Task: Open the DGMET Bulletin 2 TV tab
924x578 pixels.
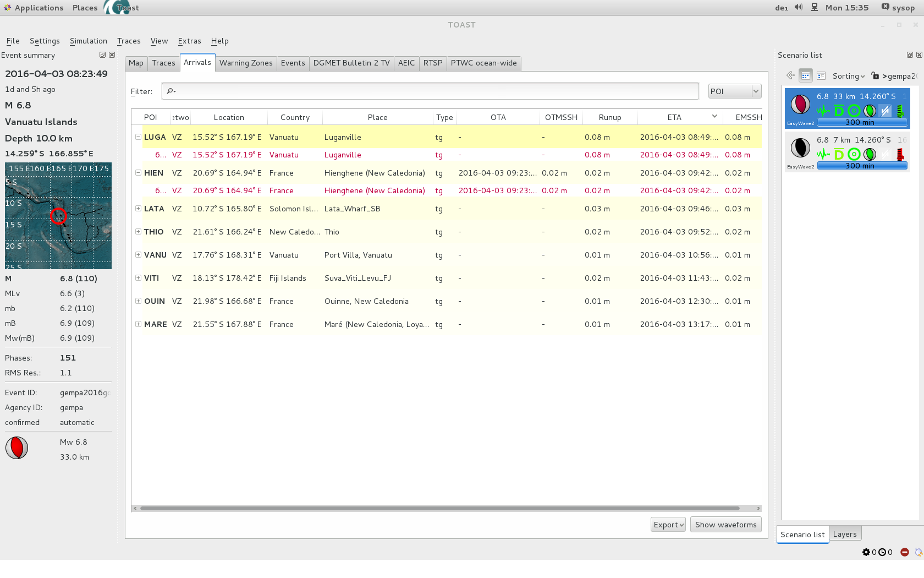Action: (351, 63)
